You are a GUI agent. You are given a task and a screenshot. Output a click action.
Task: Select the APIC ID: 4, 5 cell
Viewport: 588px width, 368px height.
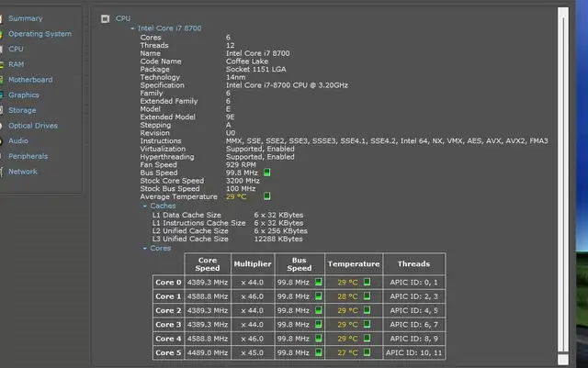[x=414, y=310]
